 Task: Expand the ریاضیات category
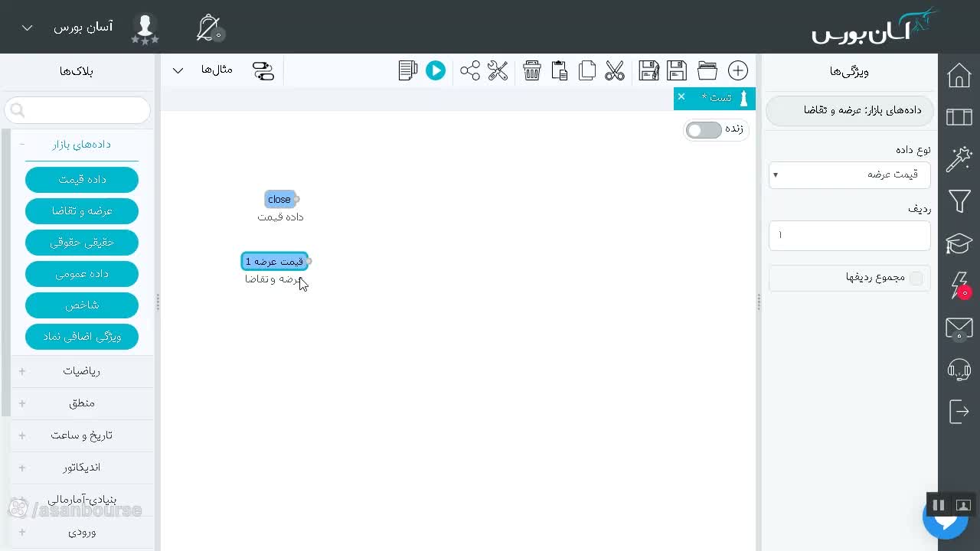[x=81, y=371]
